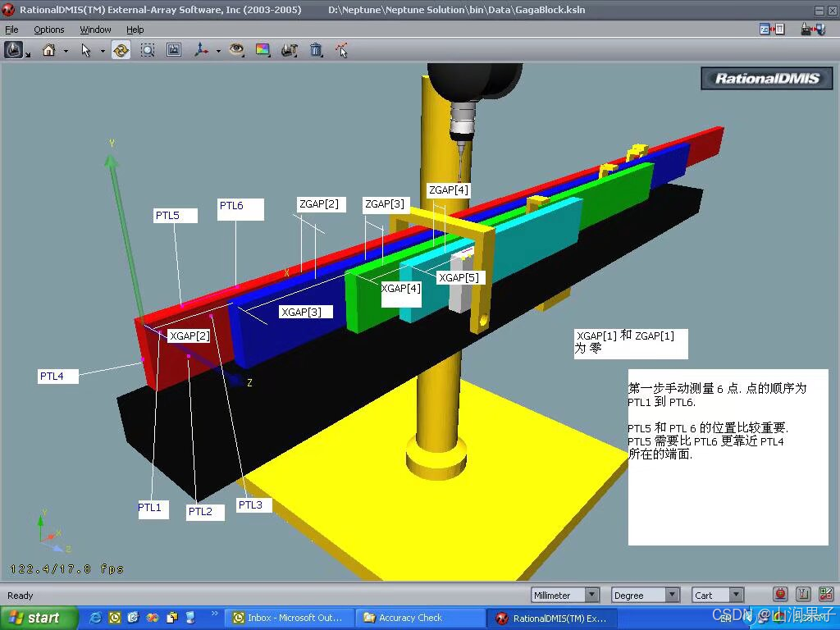
Task: Open the pointer tool dropdown arrow
Action: coord(103,51)
